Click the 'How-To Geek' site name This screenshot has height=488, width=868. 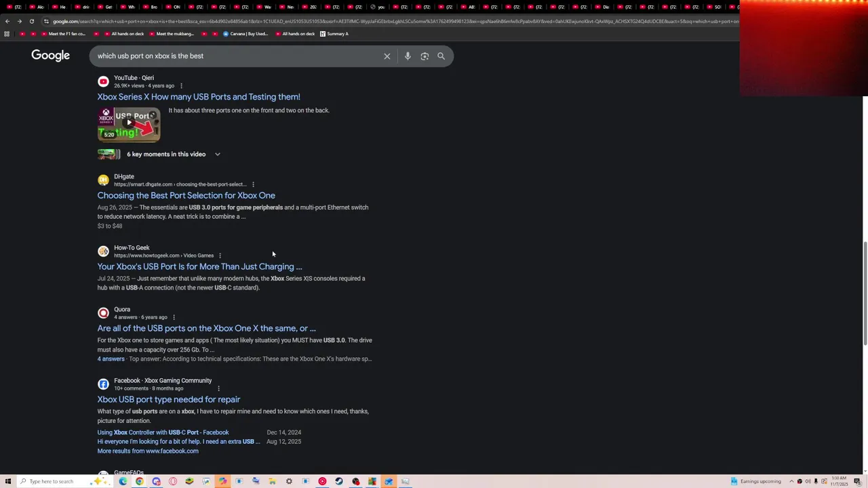[132, 248]
